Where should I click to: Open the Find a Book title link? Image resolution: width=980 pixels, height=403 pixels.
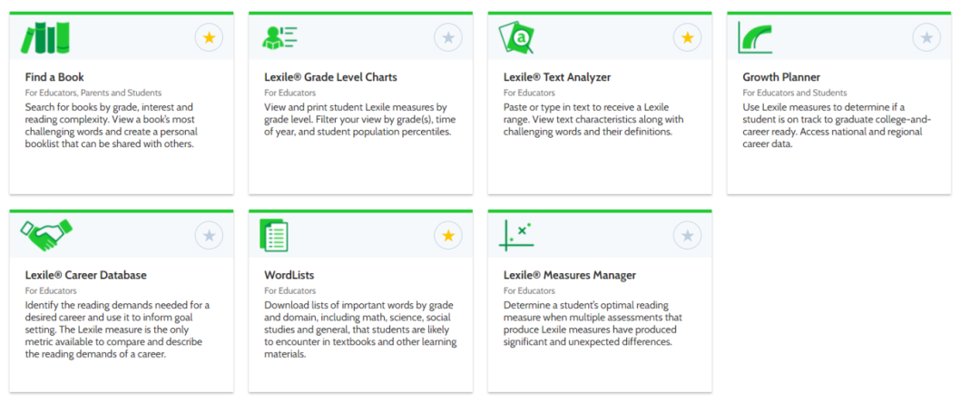click(x=54, y=77)
